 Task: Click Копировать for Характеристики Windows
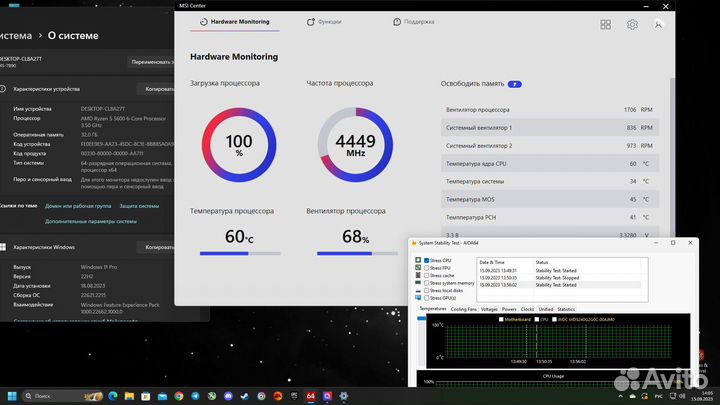point(156,247)
